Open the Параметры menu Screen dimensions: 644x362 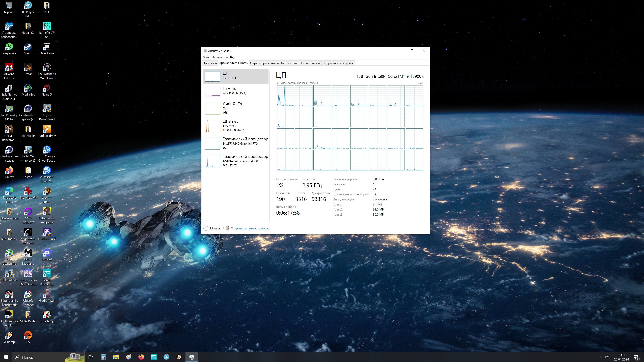220,57
